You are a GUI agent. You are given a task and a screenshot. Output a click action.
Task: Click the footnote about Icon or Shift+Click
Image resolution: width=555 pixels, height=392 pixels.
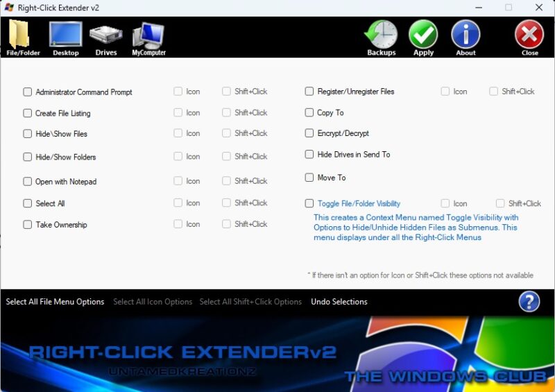point(420,275)
